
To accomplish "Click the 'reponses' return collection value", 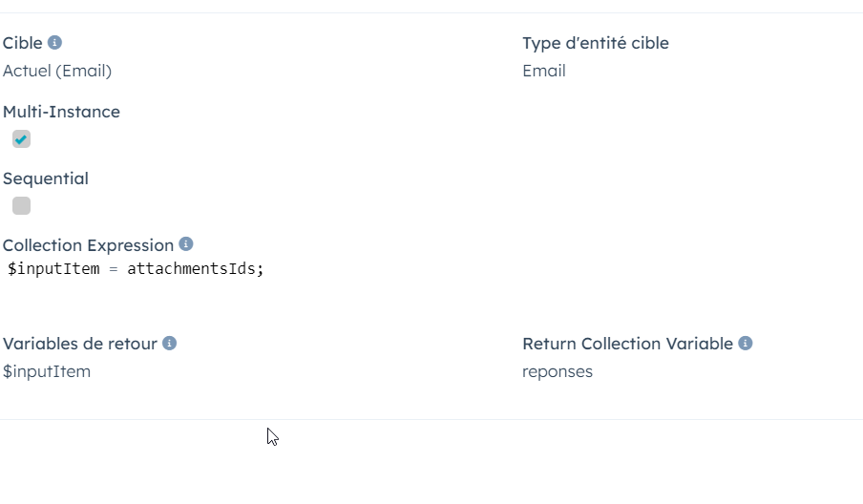I will [x=558, y=371].
